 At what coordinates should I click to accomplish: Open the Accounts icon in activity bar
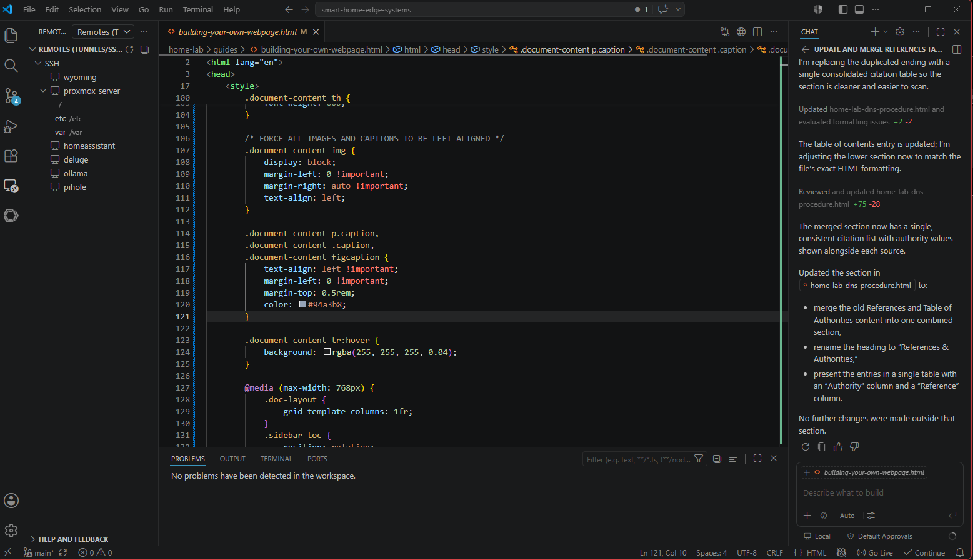[x=11, y=501]
